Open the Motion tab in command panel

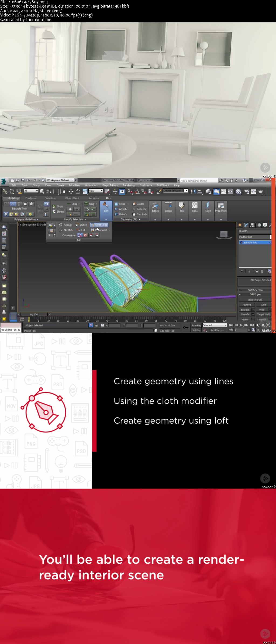[259, 225]
